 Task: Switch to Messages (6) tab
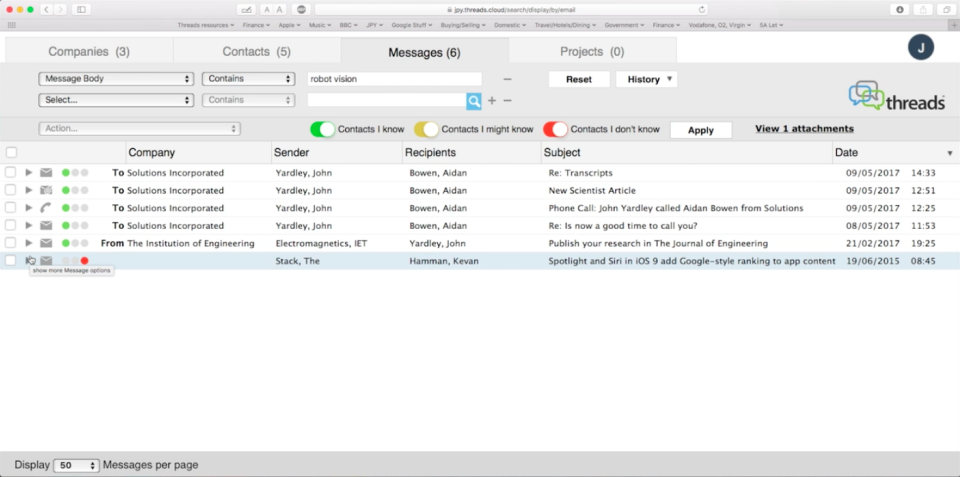pos(424,52)
